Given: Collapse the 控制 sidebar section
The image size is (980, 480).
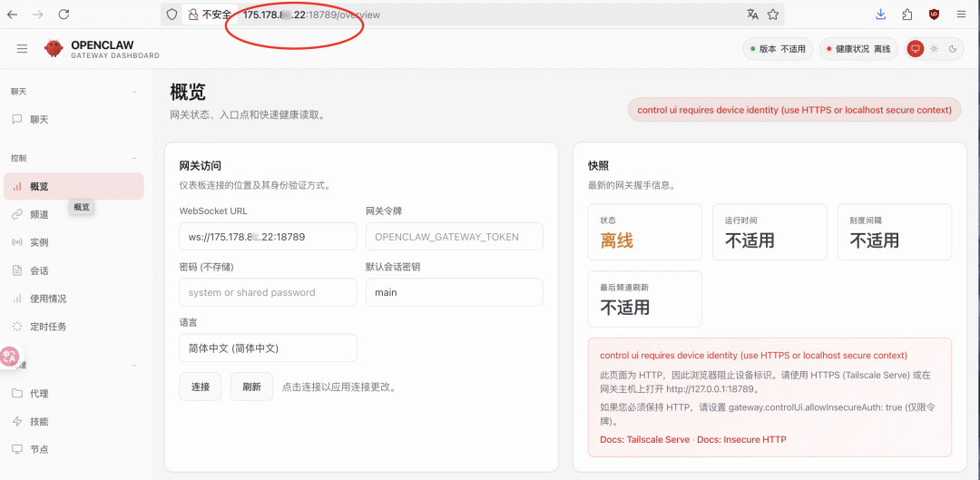Looking at the screenshot, I should click(134, 159).
